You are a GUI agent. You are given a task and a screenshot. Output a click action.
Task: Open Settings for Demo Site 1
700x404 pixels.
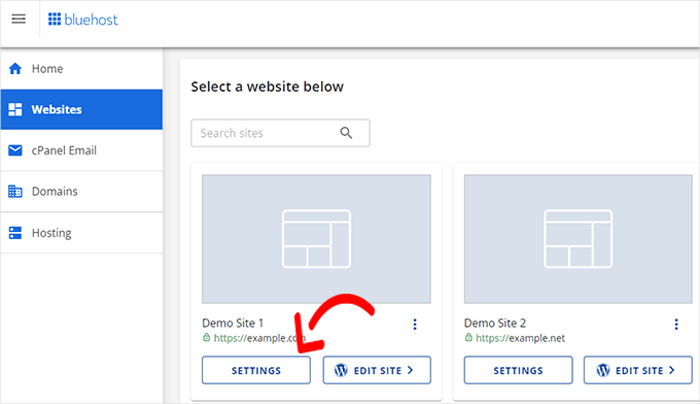click(256, 370)
